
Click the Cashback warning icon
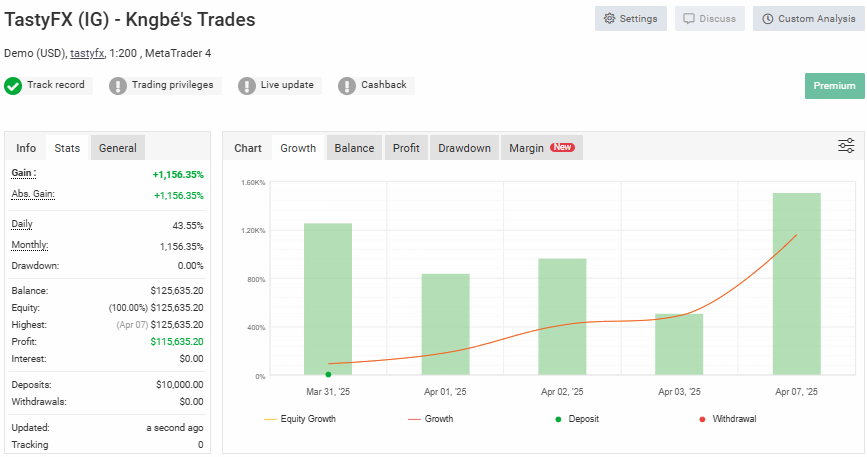point(347,86)
